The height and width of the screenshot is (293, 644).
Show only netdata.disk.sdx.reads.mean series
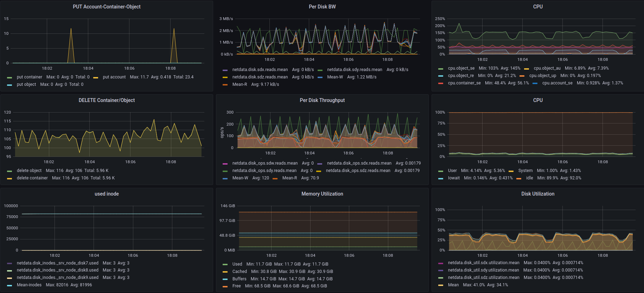coord(260,70)
